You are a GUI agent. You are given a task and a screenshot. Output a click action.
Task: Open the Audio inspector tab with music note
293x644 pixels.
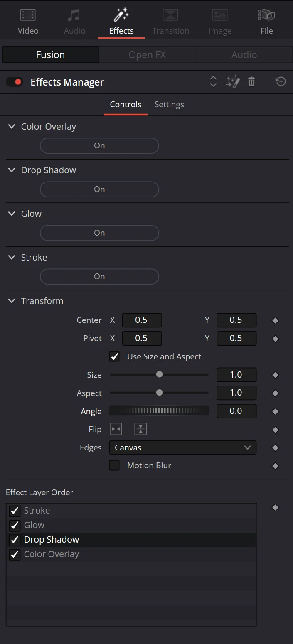point(74,22)
